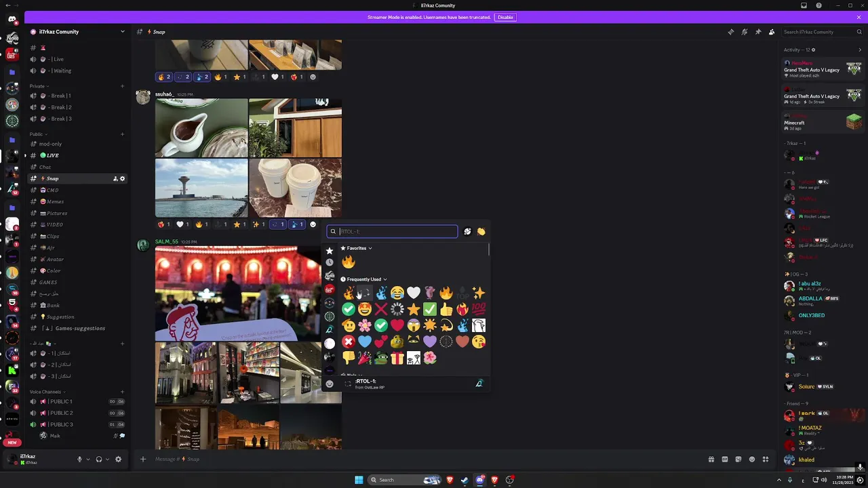
Task: Open User Settings gear
Action: 118,459
